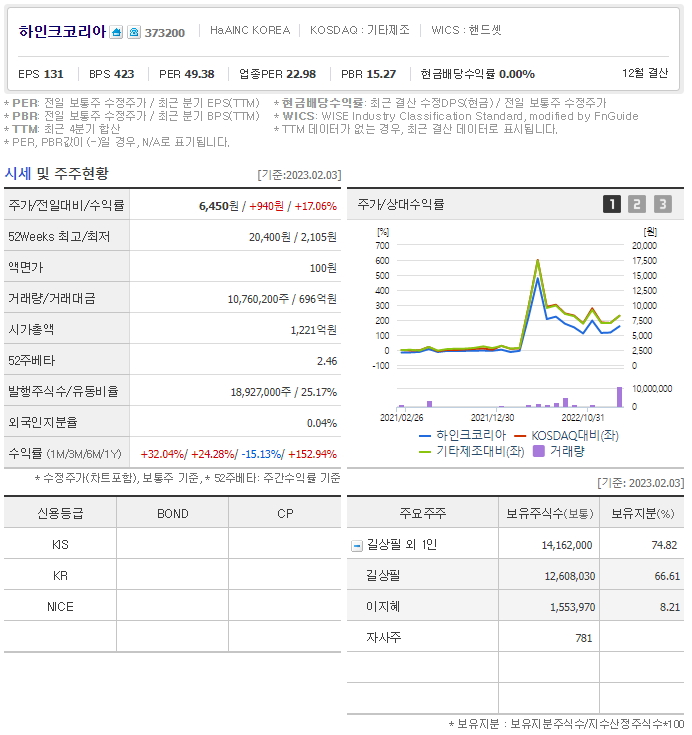This screenshot has width=692, height=735.
Task: Click the +152.94% one-year return
Action: click(312, 454)
